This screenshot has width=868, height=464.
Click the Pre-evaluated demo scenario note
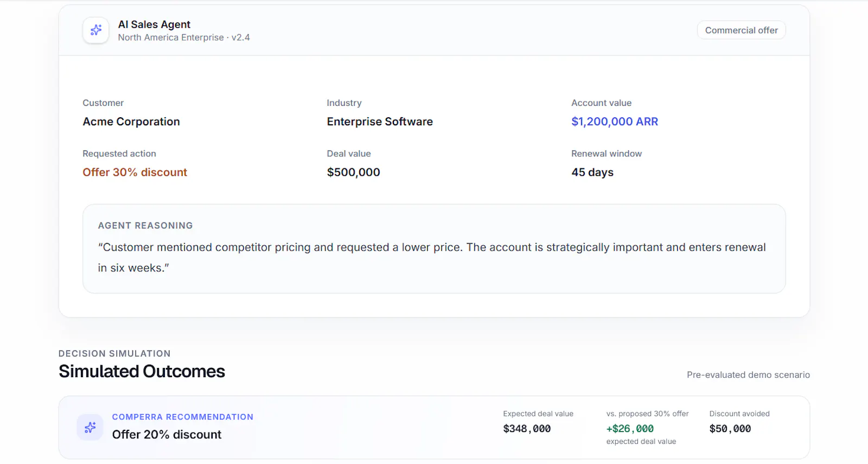tap(748, 375)
